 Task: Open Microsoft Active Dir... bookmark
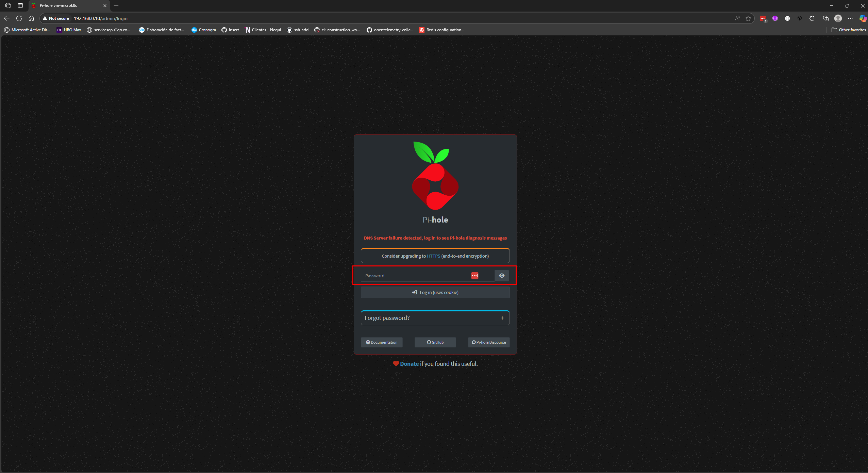(x=27, y=30)
